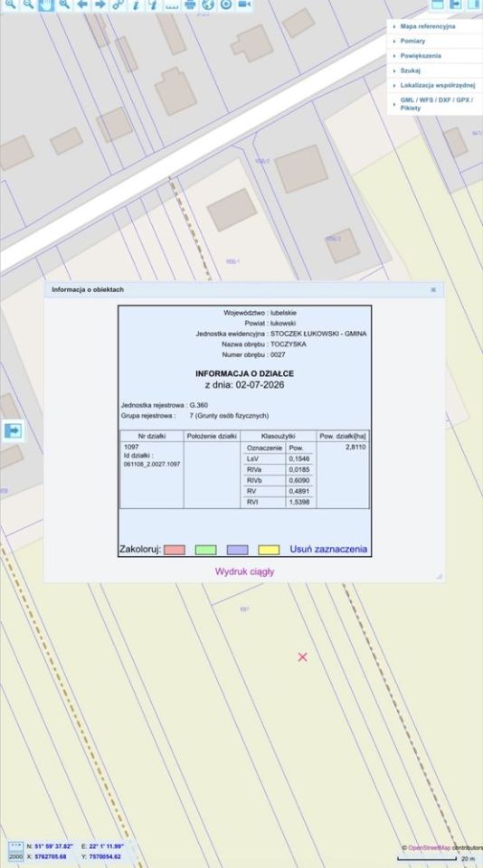Select the object info 'i' tool

[136, 5]
